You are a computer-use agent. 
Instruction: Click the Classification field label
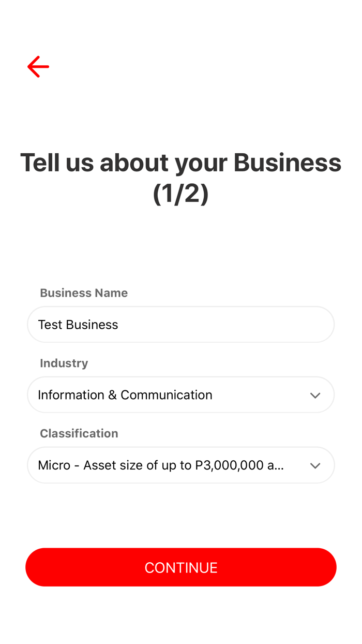(79, 433)
